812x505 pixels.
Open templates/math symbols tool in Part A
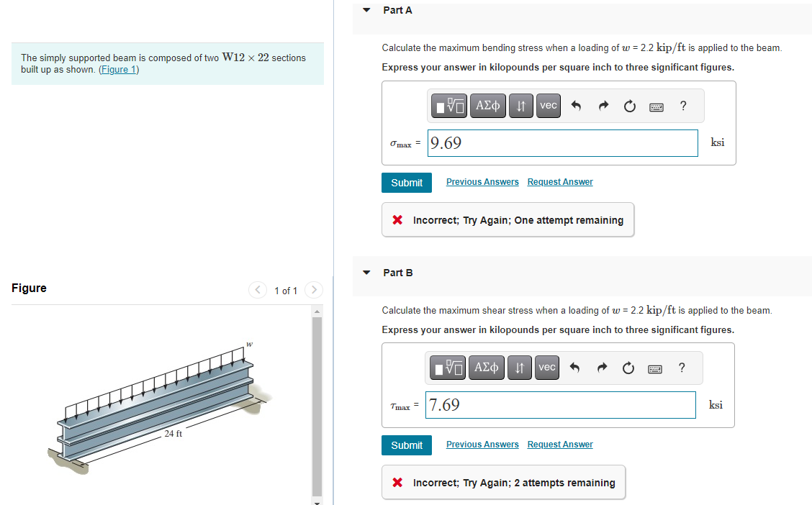click(x=449, y=106)
